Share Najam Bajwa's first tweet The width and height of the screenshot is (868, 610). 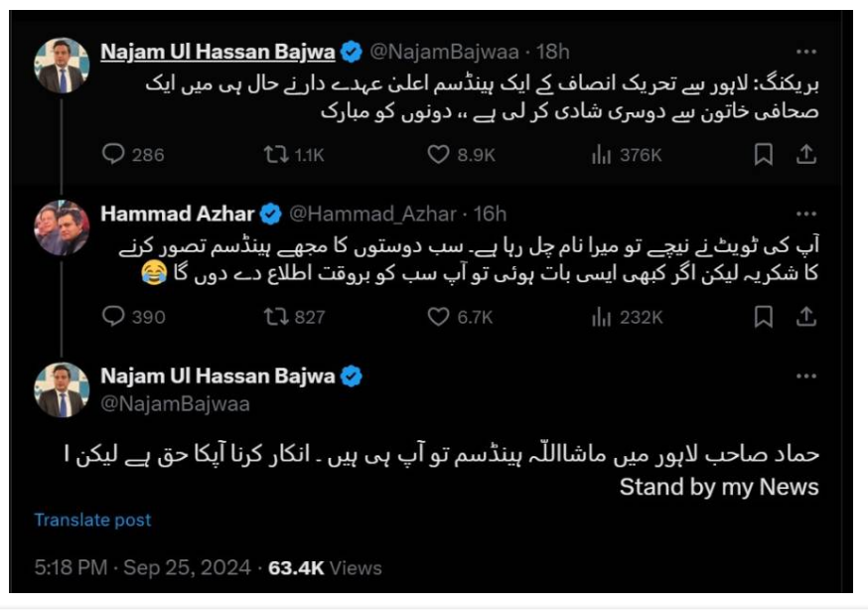[x=806, y=154]
